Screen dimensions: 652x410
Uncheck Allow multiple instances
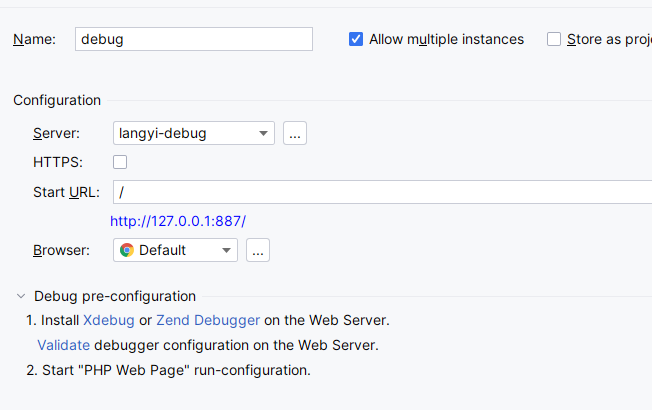(355, 39)
